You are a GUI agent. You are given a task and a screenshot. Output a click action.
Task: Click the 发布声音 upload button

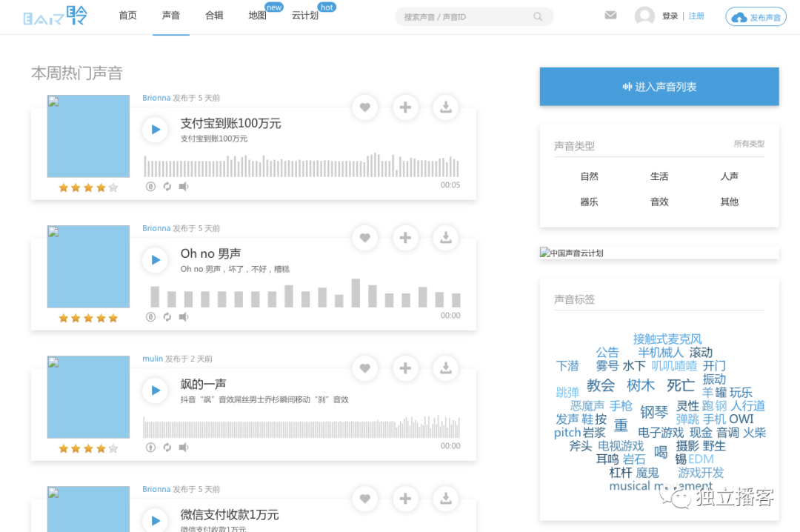756,17
